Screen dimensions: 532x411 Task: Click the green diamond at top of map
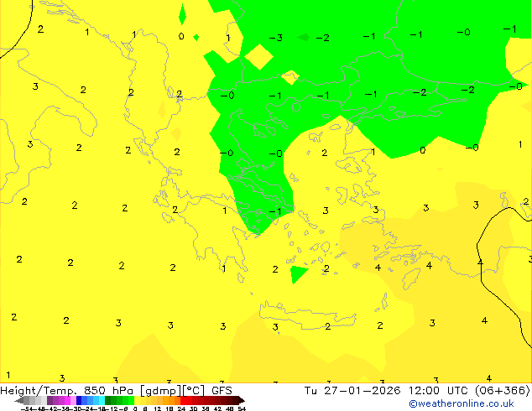[x=182, y=14]
